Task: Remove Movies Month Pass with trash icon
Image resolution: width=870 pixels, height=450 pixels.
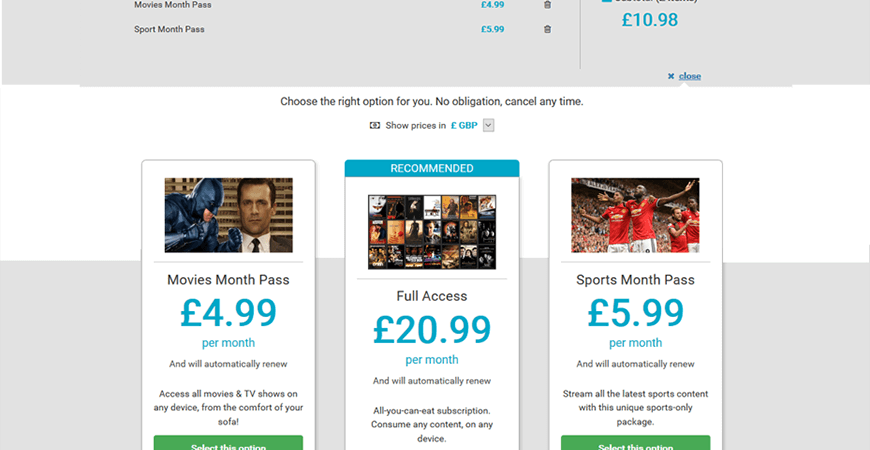Action: 547,4
